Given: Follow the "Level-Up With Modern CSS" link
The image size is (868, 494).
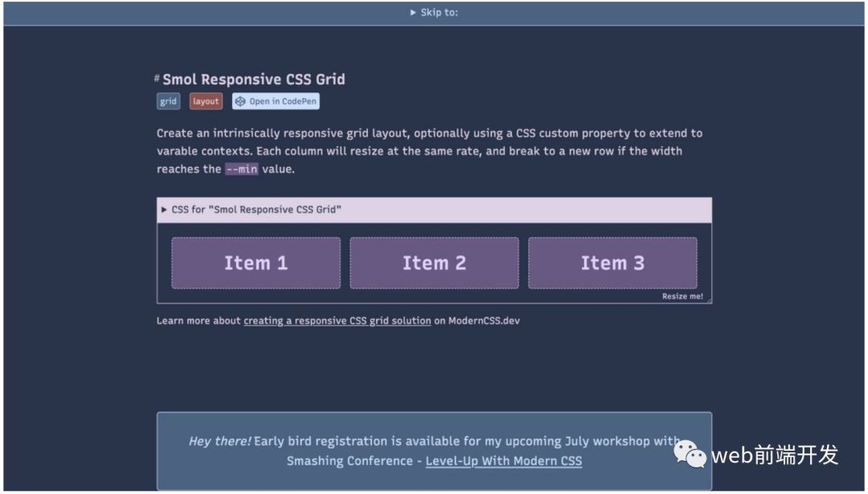Looking at the screenshot, I should point(503,461).
